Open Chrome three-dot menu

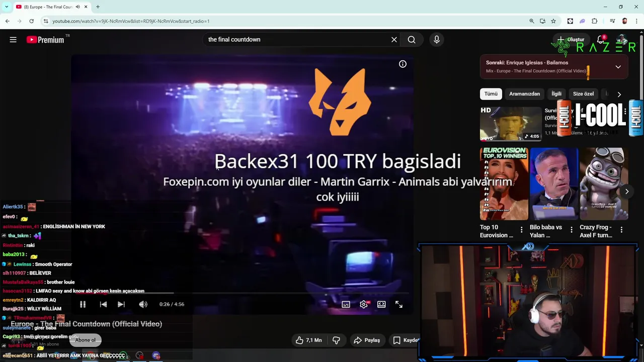(636, 21)
